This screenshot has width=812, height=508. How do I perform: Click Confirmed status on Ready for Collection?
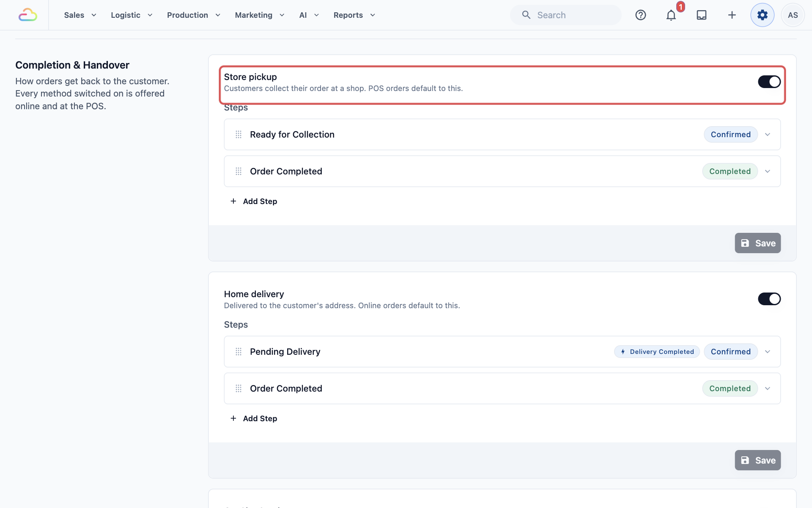click(731, 135)
